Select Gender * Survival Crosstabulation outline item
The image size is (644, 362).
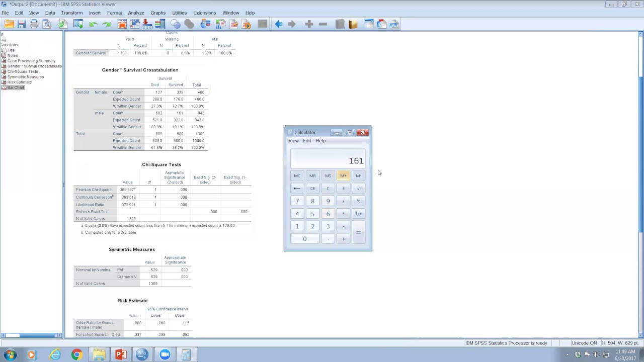34,66
